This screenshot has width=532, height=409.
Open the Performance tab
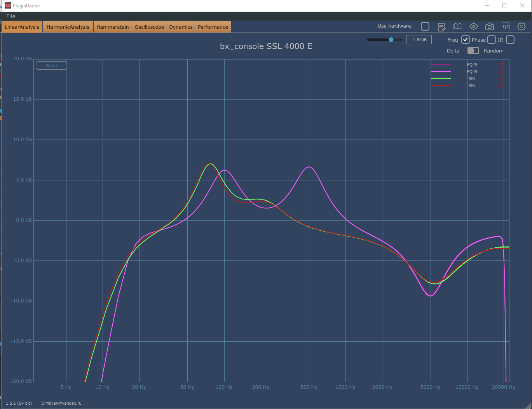pyautogui.click(x=213, y=27)
